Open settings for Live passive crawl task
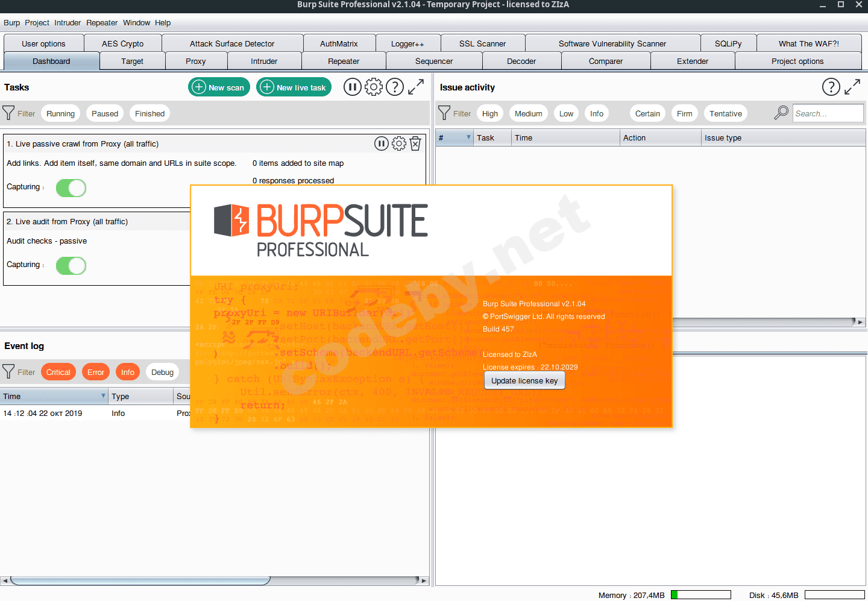 [399, 143]
